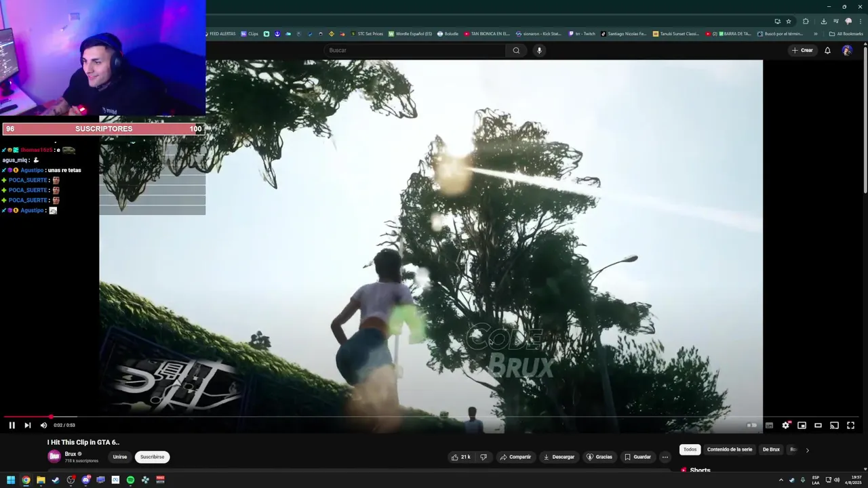Select the Contenido de la serie chip
The width and height of the screenshot is (868, 488).
730,449
